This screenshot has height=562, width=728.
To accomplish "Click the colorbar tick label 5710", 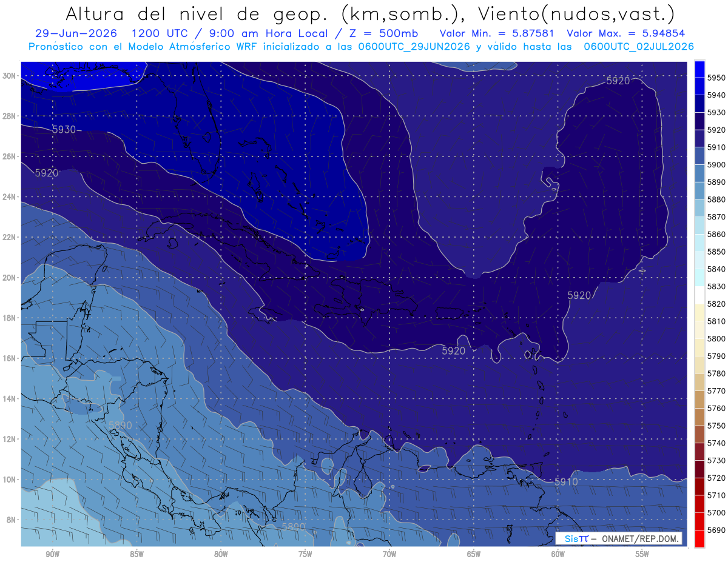I will click(716, 495).
